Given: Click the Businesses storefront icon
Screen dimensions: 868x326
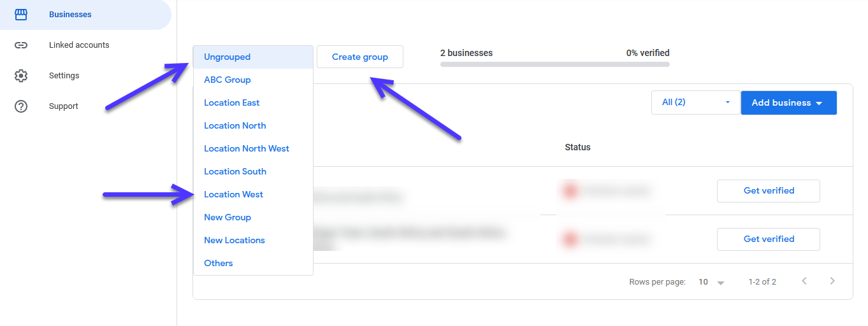Looking at the screenshot, I should [21, 14].
